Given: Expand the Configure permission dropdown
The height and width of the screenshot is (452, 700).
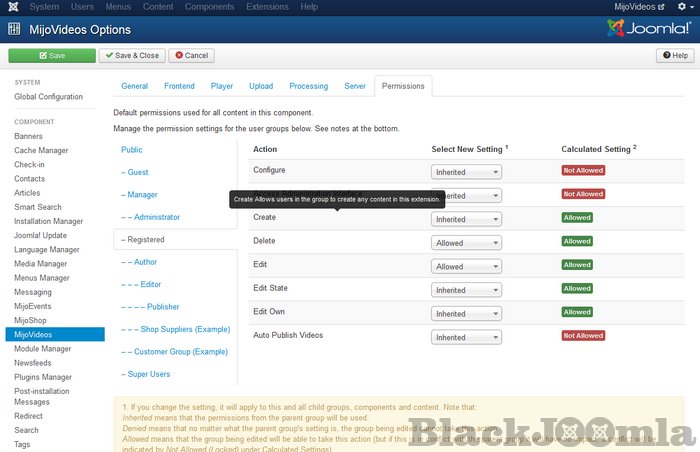Looking at the screenshot, I should tap(466, 172).
